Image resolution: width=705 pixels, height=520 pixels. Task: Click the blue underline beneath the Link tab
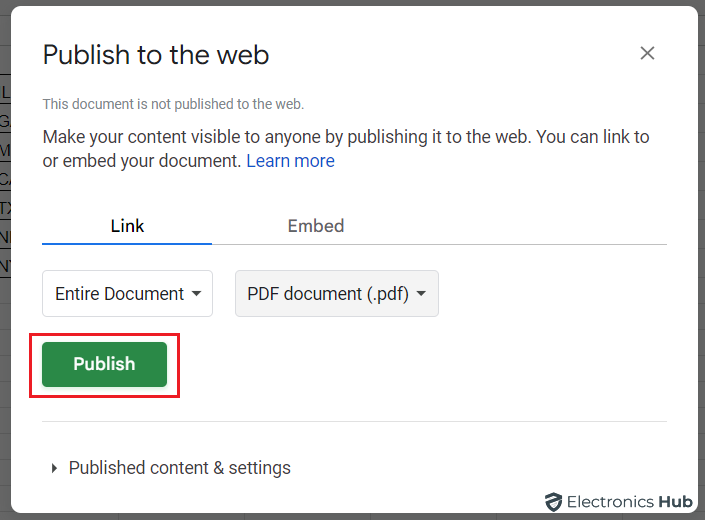coord(127,243)
